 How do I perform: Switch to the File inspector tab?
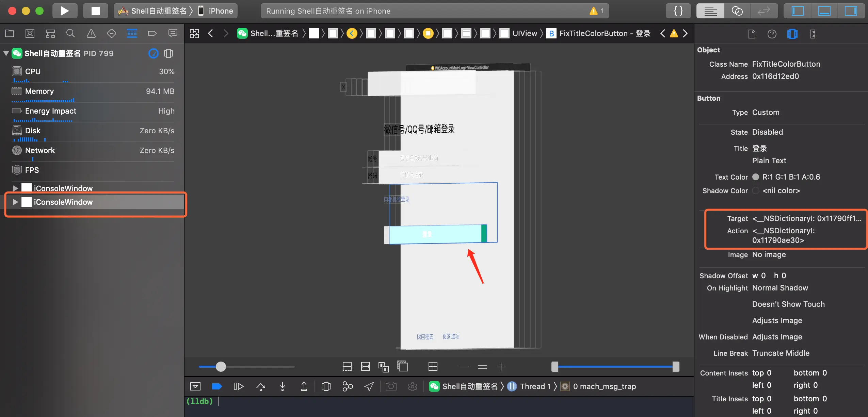pyautogui.click(x=752, y=34)
